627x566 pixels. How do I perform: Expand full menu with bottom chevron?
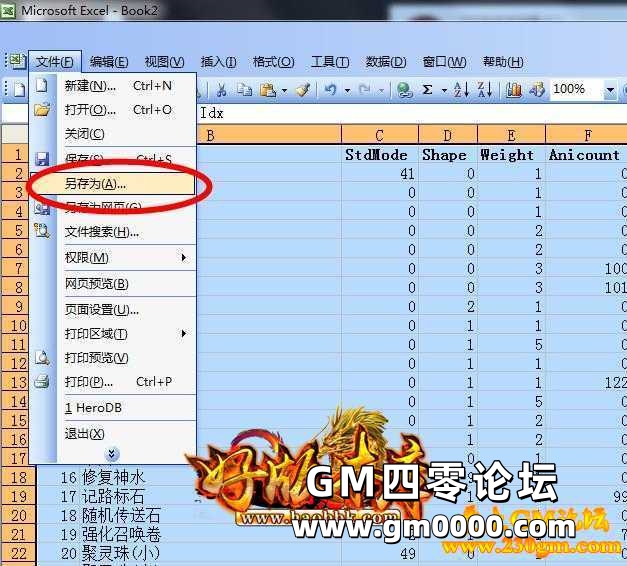[x=112, y=454]
